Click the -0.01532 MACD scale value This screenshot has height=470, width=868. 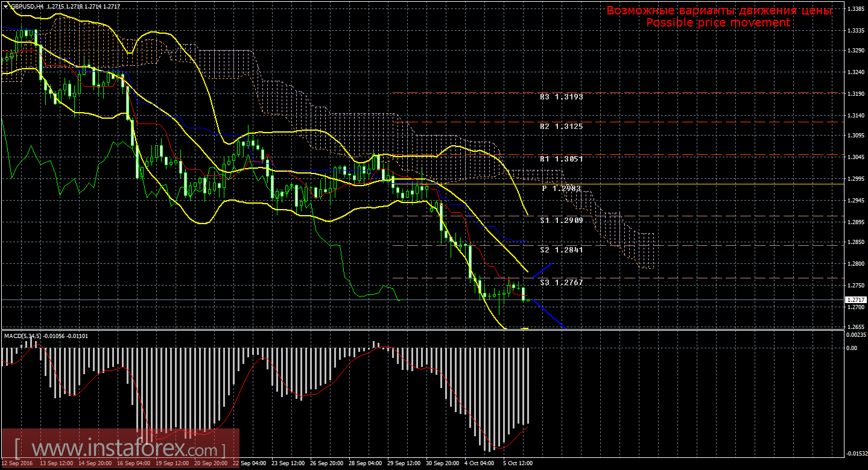click(855, 453)
